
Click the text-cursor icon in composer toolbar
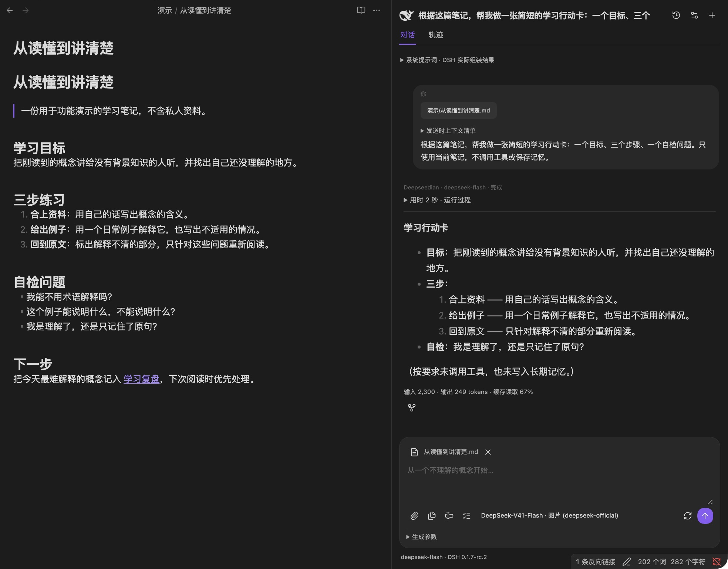(x=449, y=516)
